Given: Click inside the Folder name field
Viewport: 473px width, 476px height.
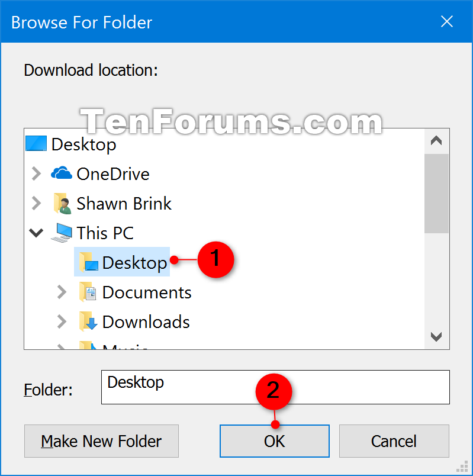Looking at the screenshot, I should click(x=275, y=387).
